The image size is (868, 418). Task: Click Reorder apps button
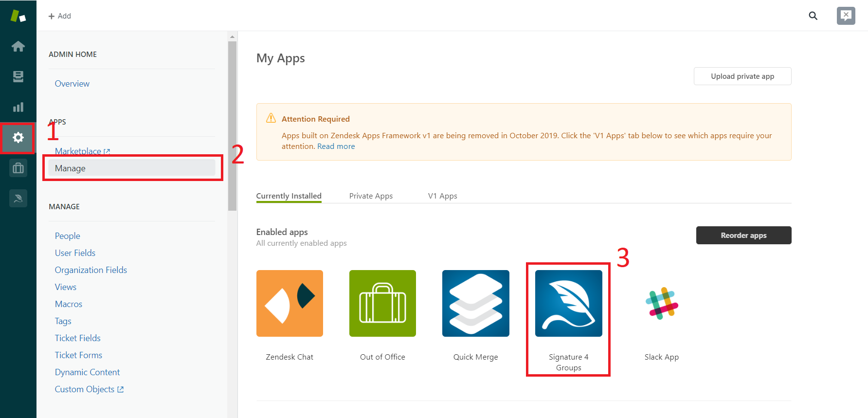pos(743,236)
